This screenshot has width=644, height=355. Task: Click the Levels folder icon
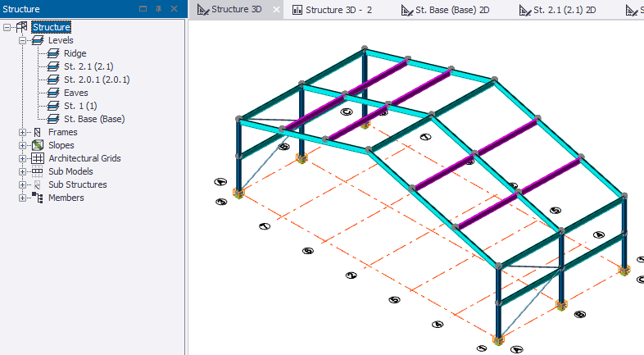click(x=38, y=40)
